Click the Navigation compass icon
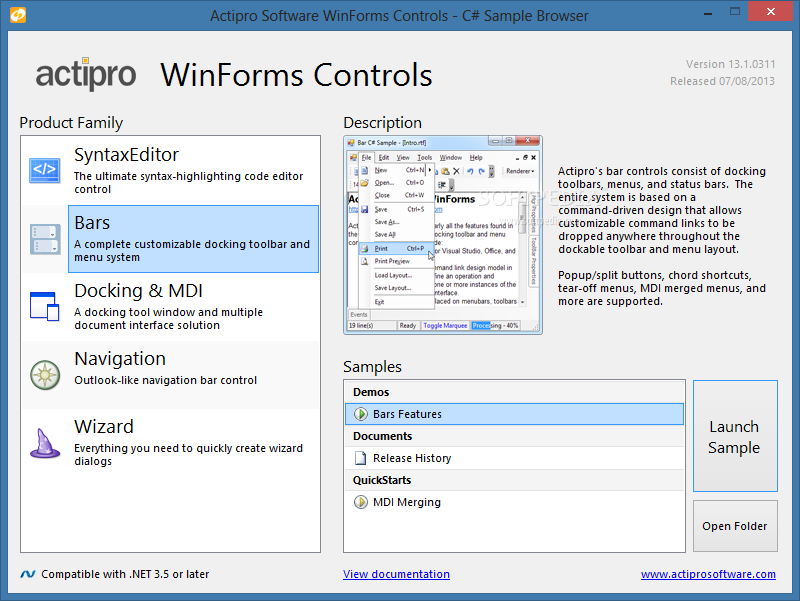Image resolution: width=800 pixels, height=601 pixels. (x=45, y=374)
